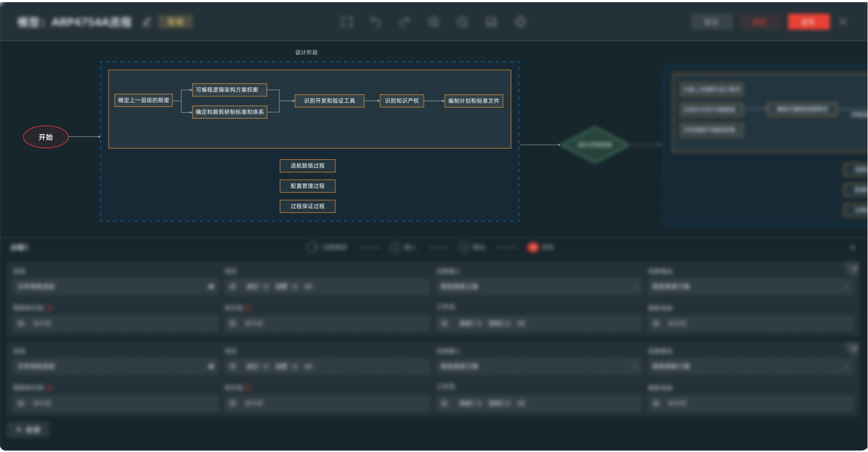The image size is (868, 452).
Task: Select the 识别开发和验证工具 node
Action: pyautogui.click(x=329, y=101)
